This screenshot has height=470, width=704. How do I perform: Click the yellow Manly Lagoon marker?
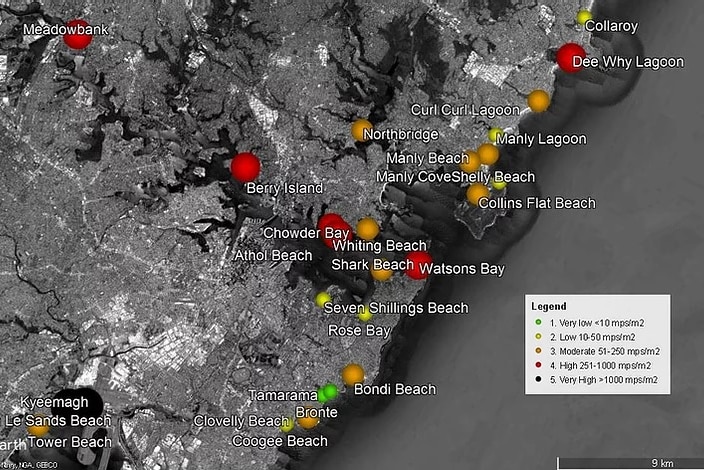(x=496, y=135)
